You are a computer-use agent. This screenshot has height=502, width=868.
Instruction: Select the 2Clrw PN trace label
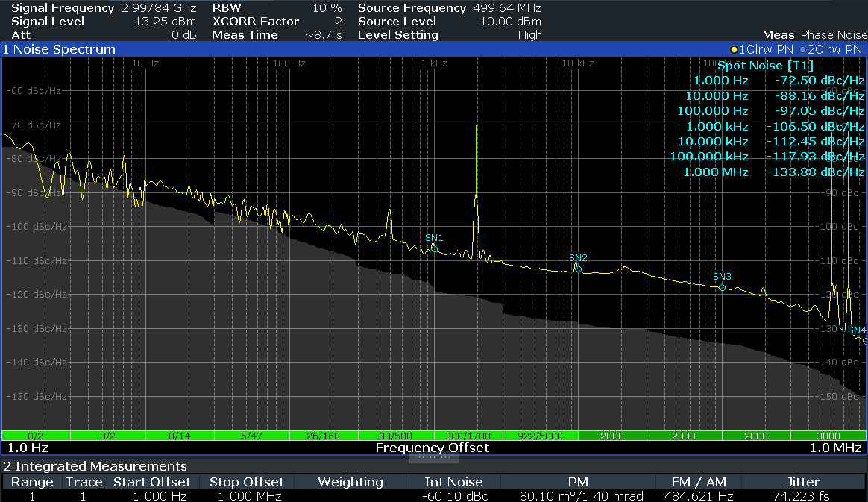[x=834, y=49]
